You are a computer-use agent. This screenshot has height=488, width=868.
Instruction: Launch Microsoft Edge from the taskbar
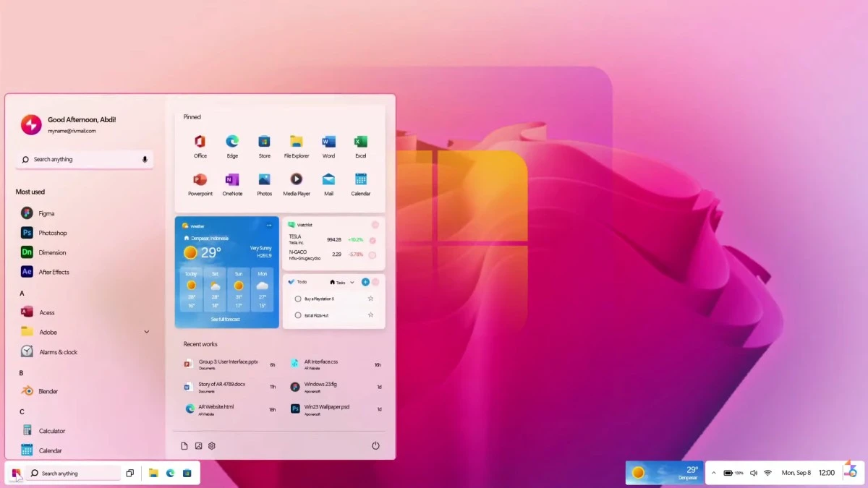pyautogui.click(x=171, y=473)
